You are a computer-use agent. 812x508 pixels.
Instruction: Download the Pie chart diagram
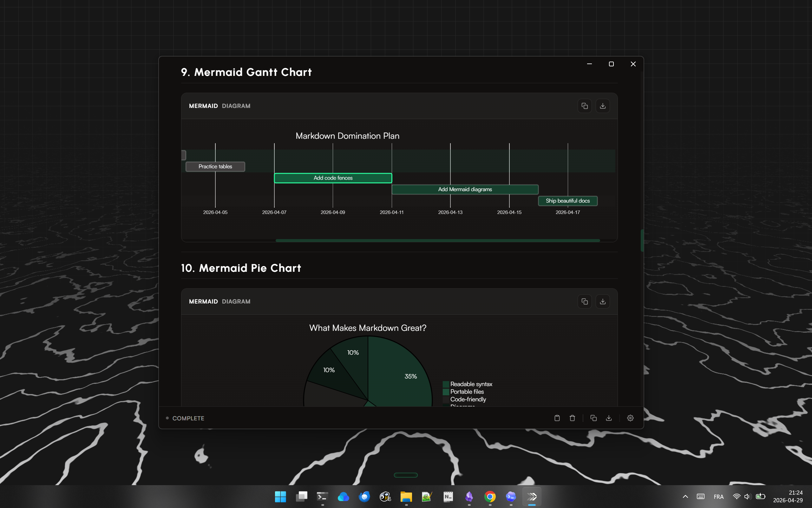603,301
